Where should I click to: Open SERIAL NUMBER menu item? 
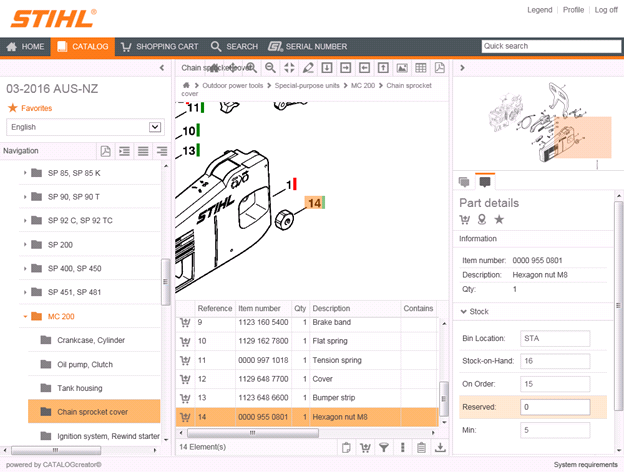coord(308,47)
